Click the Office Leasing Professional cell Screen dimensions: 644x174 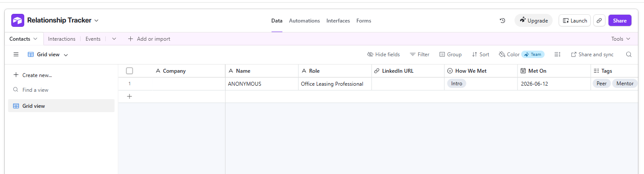tap(335, 84)
